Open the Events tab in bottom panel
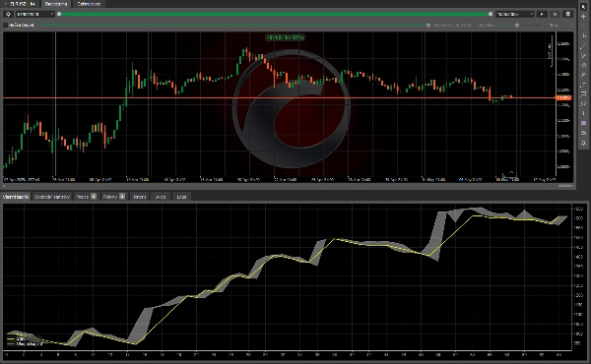 [x=161, y=197]
